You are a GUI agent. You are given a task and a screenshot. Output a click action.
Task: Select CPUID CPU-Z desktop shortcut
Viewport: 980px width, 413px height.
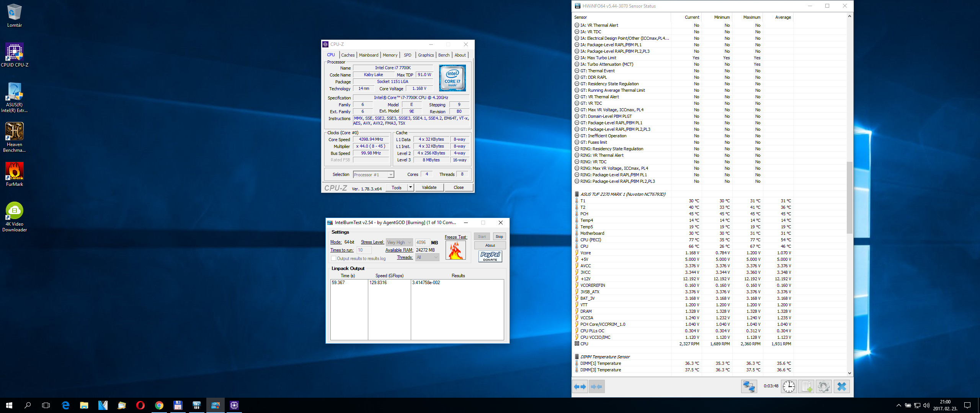point(15,55)
